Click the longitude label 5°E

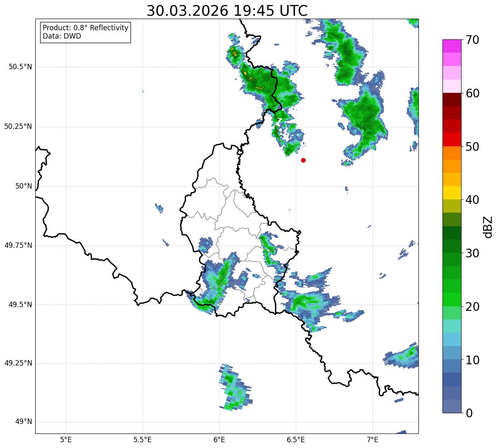(x=66, y=440)
